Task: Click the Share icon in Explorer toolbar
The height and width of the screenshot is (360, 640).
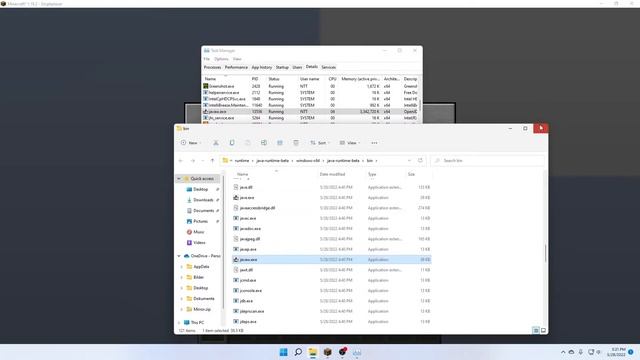Action: click(280, 143)
